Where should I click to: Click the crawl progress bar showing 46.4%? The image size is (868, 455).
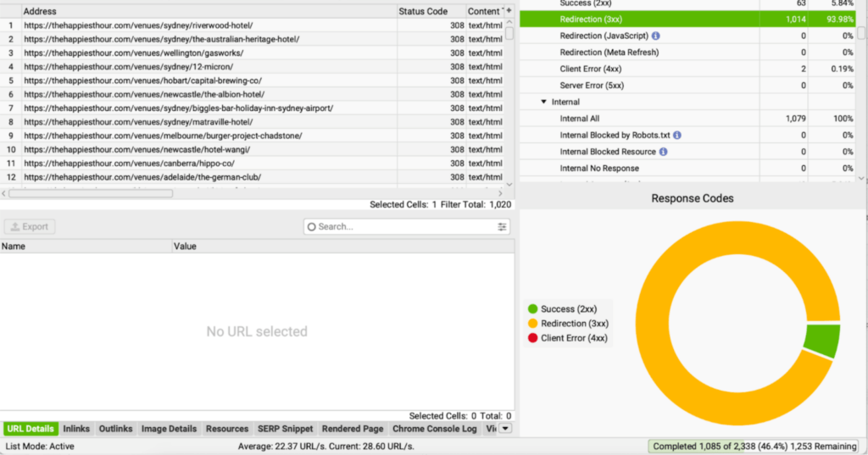[x=754, y=447]
